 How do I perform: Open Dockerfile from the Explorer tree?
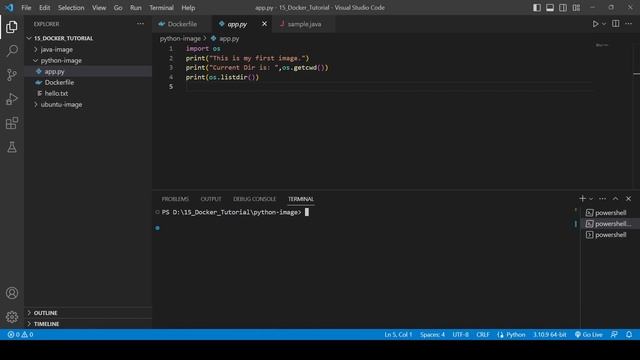pos(88,82)
